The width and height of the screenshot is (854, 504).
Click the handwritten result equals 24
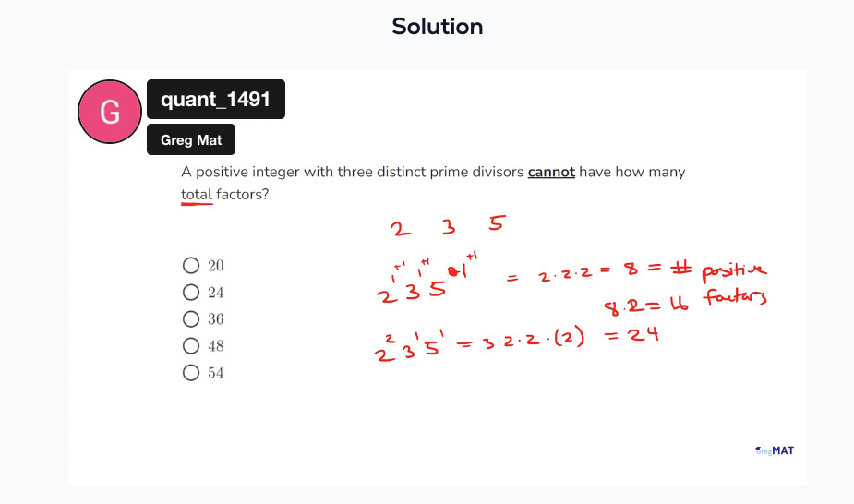point(632,334)
